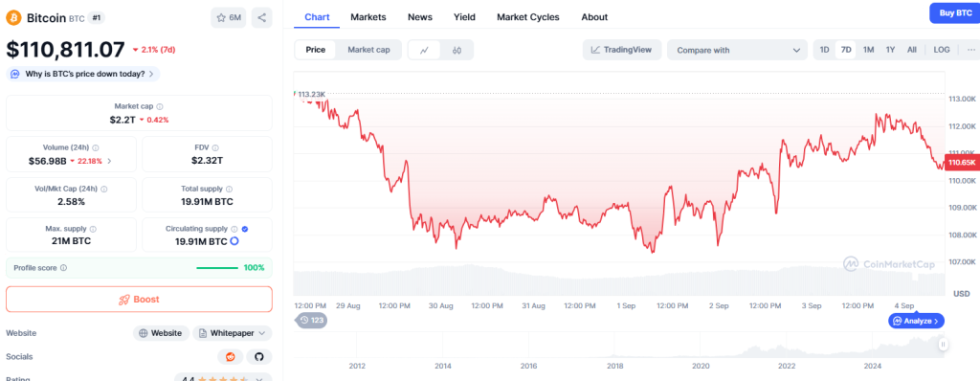This screenshot has width=980, height=381.
Task: Switch chart to candlestick icon
Action: click(457, 50)
